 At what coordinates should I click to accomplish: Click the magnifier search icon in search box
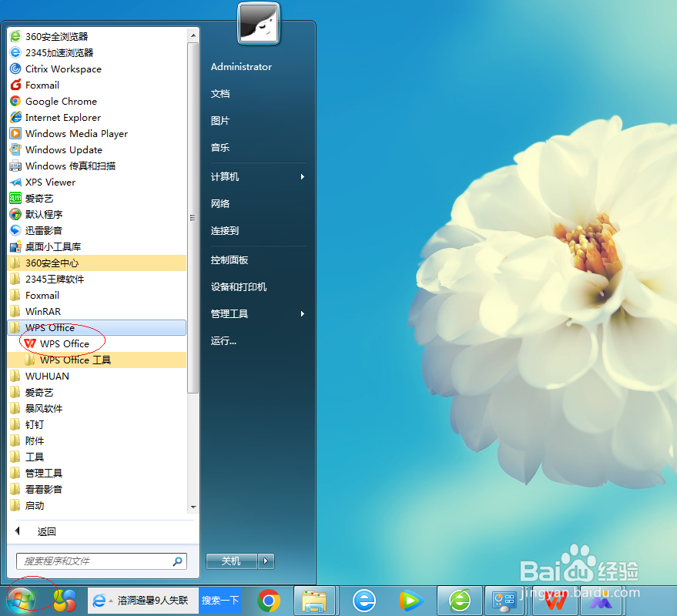177,561
